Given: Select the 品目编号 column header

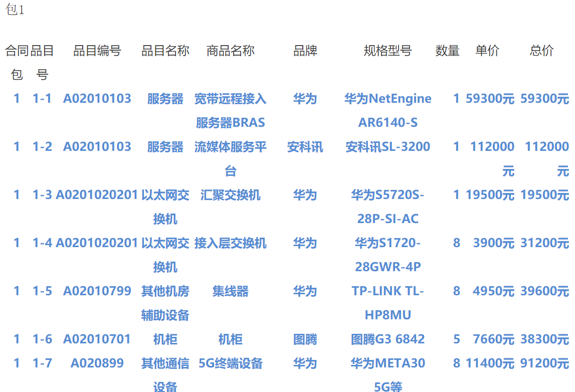Looking at the screenshot, I should (x=97, y=51).
